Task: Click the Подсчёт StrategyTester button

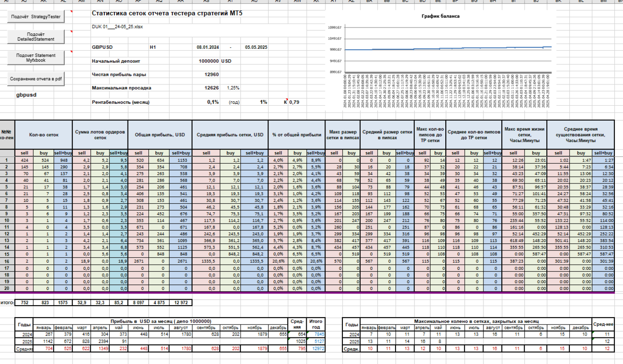Action: [36, 16]
